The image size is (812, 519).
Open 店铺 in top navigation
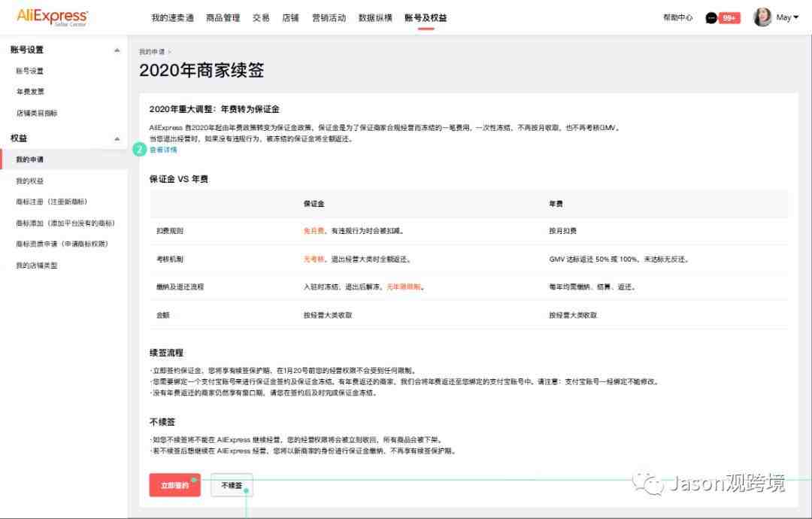click(x=290, y=17)
